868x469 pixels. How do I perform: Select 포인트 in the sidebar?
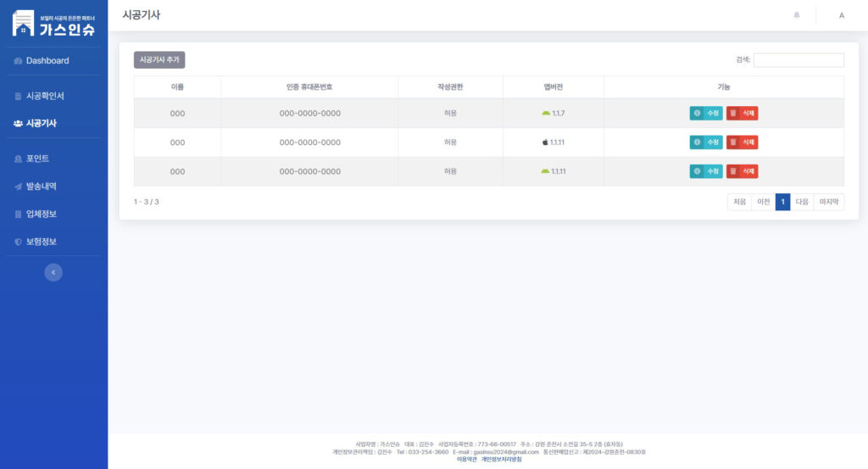click(37, 159)
